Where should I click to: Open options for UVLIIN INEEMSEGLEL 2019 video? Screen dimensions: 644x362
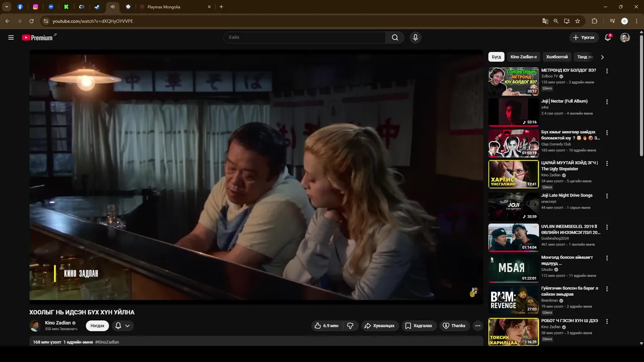(607, 227)
